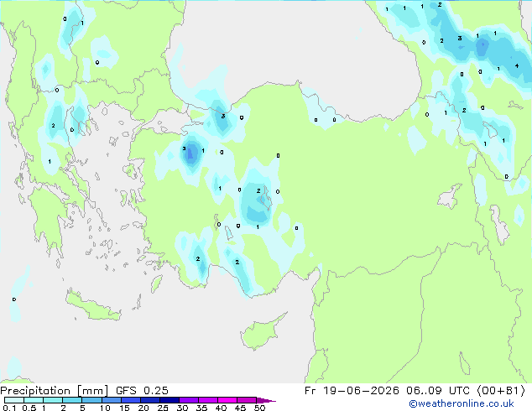Click the "4" precipitation value on map
The width and height of the screenshot is (532, 411).
point(517,65)
